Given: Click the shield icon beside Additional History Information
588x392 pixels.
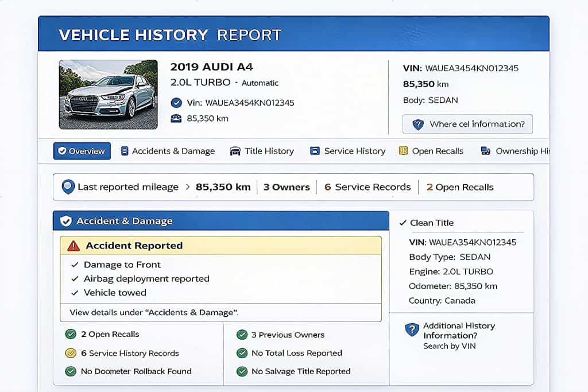Looking at the screenshot, I should tap(412, 330).
